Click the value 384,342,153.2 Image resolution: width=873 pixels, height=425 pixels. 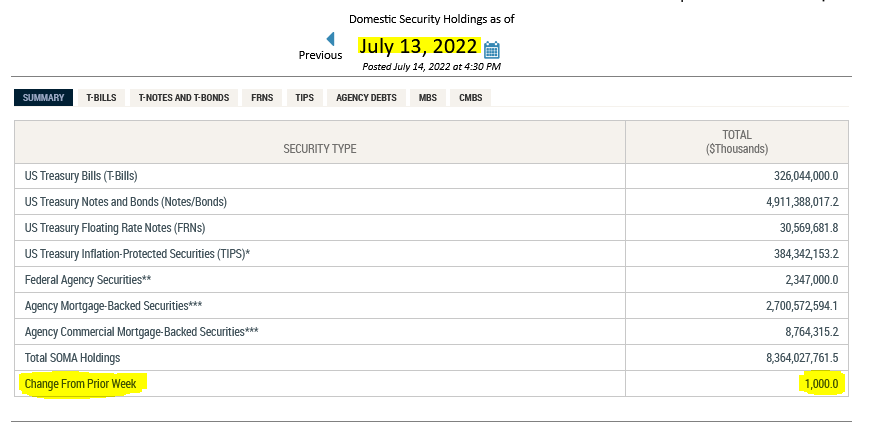tap(806, 254)
